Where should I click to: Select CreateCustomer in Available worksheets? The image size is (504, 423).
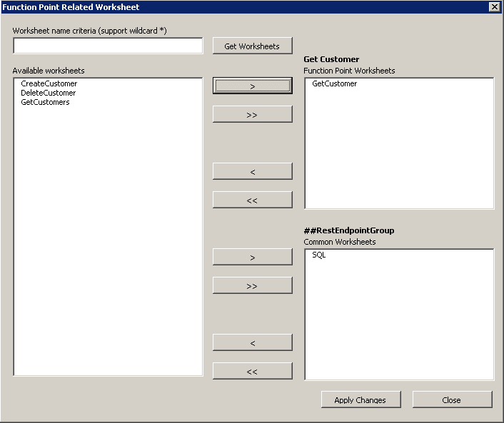(x=49, y=83)
